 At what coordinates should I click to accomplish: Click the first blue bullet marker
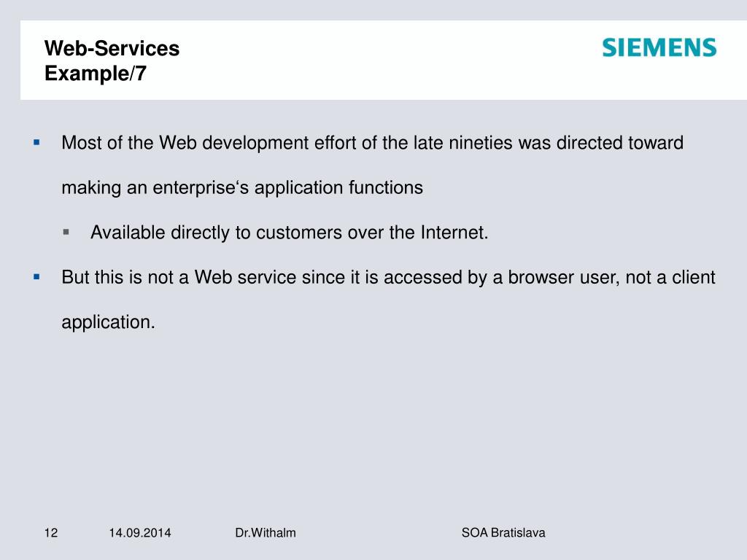(36, 142)
